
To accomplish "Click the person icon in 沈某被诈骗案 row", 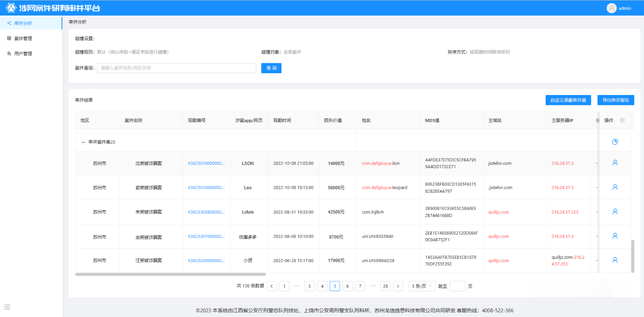I will (614, 163).
